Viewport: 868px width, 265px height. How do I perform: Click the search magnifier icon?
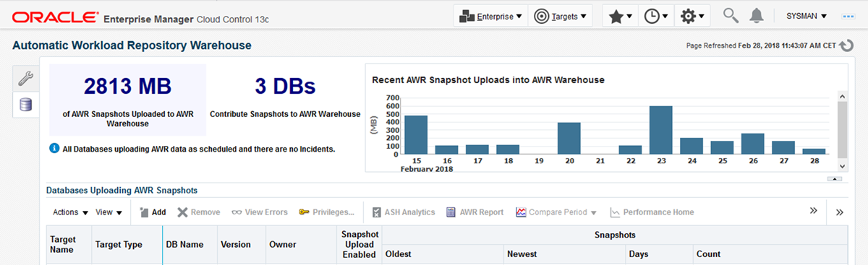tap(731, 16)
